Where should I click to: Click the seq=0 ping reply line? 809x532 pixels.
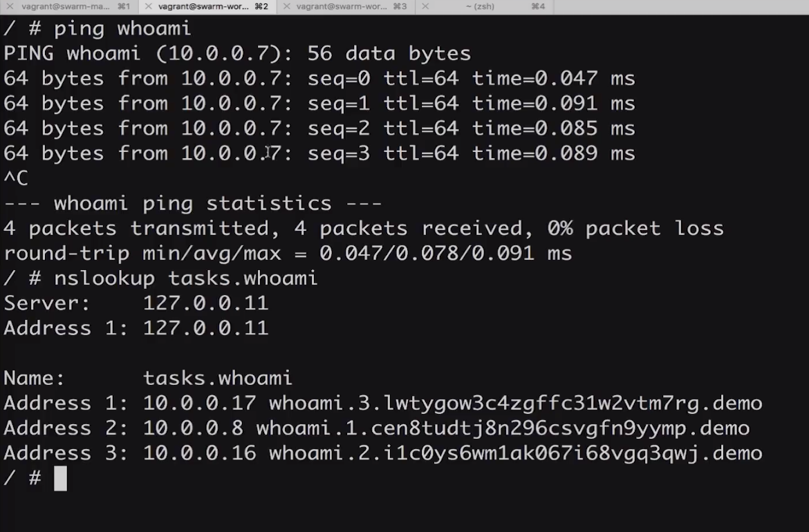coord(319,78)
